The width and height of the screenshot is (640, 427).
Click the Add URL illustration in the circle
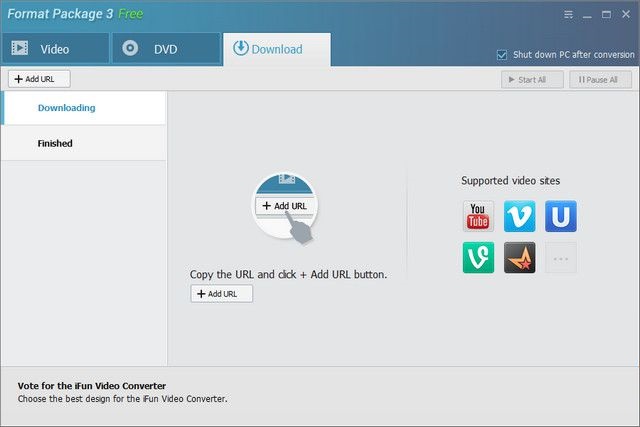[285, 206]
